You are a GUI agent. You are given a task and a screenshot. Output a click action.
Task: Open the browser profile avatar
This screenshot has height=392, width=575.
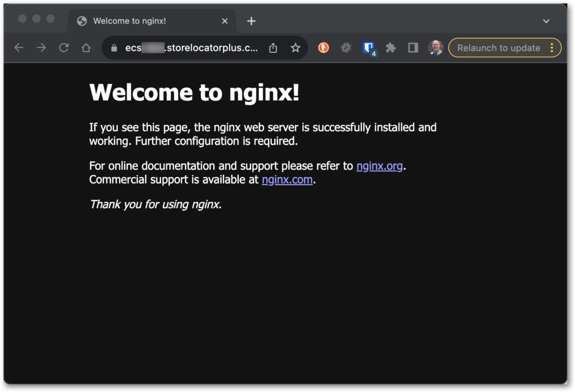(x=435, y=48)
